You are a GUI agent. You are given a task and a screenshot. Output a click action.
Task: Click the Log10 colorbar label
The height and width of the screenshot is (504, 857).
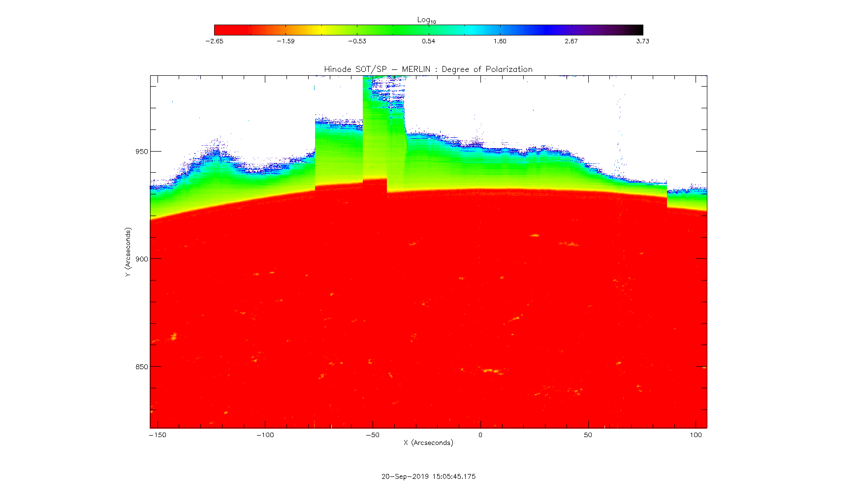pos(426,20)
